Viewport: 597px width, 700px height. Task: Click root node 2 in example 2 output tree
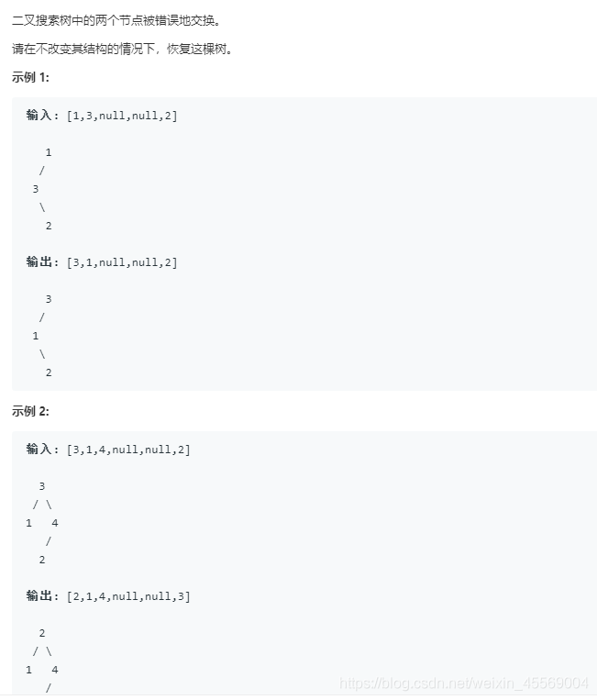pyautogui.click(x=42, y=633)
